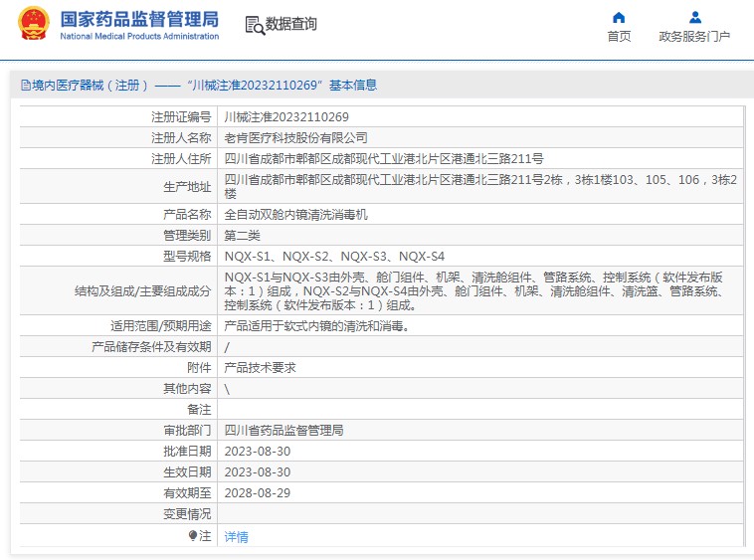Select 批准日期 value 2023-08-30

pyautogui.click(x=258, y=452)
